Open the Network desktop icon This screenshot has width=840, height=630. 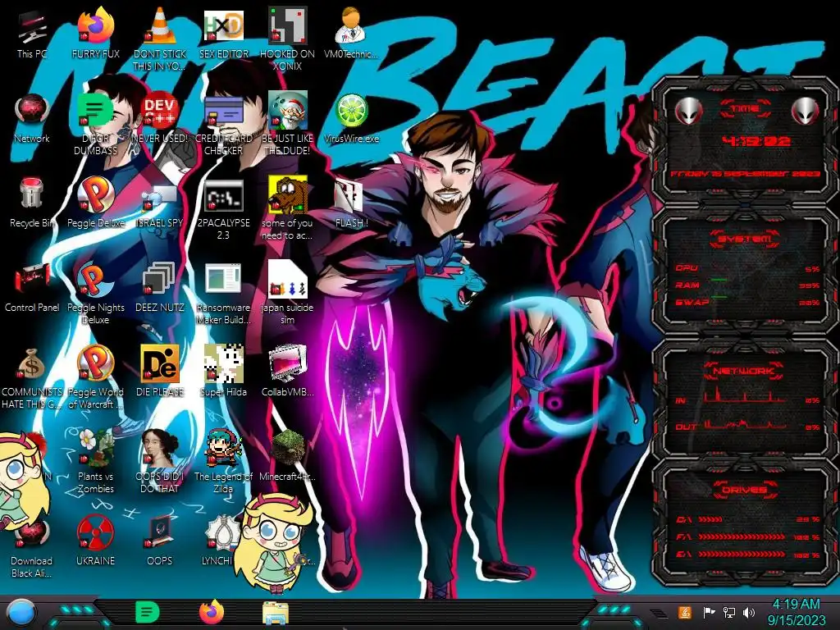click(32, 111)
